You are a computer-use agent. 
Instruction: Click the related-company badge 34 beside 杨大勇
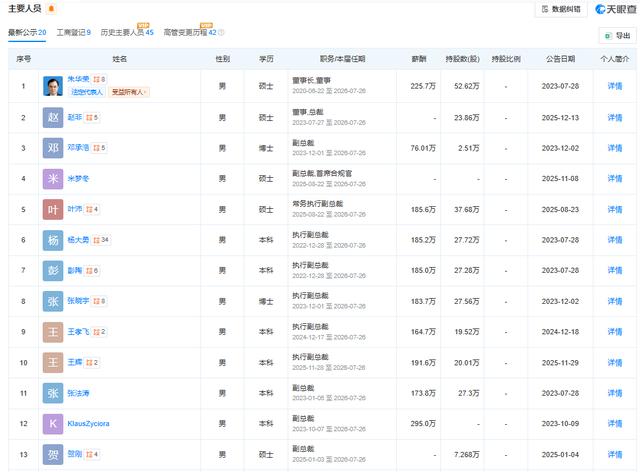(100, 240)
